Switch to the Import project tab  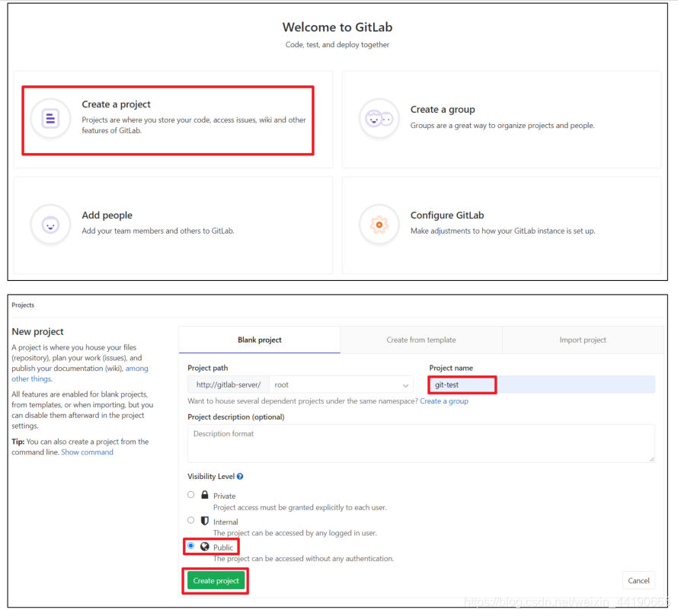[x=583, y=340]
